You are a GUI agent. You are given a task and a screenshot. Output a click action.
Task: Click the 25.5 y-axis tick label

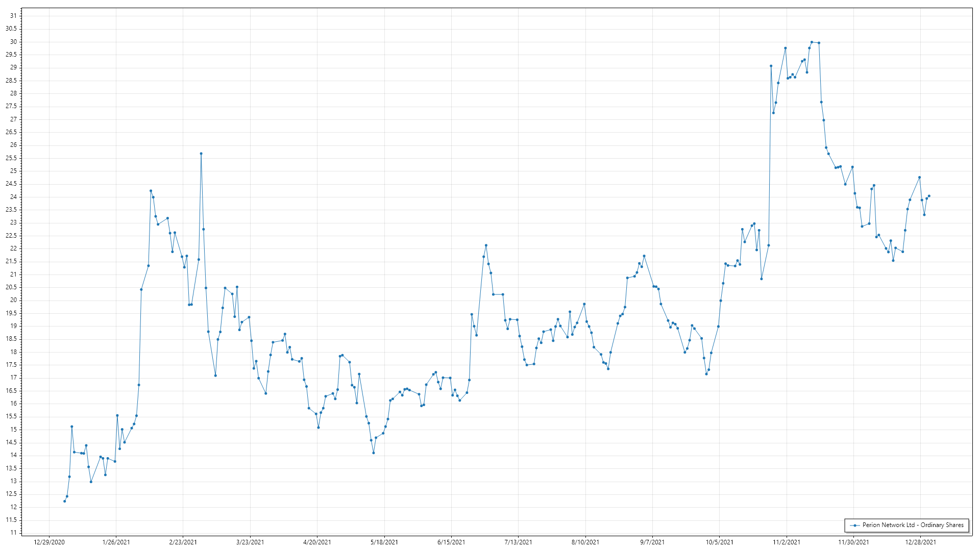[11, 158]
